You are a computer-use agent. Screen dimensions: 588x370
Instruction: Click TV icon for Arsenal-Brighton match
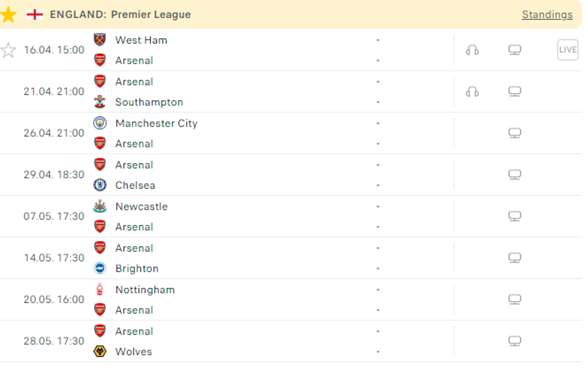click(514, 258)
